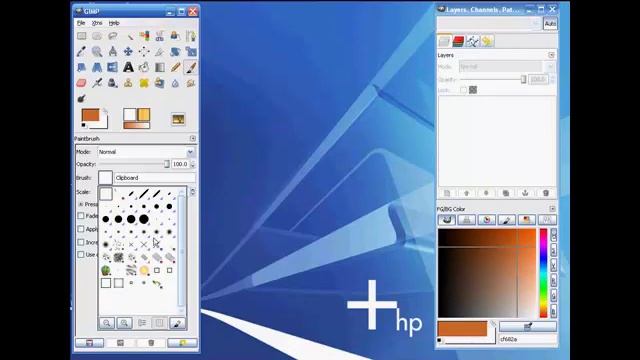This screenshot has height=360, width=640.
Task: Toggle the Fade out checkbox
Action: click(x=81, y=216)
